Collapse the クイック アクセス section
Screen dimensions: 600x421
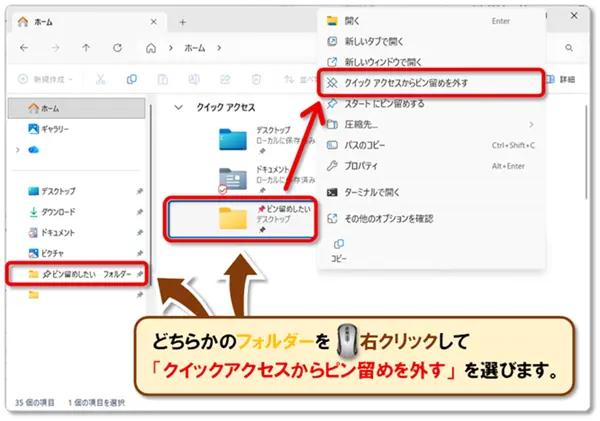[178, 108]
